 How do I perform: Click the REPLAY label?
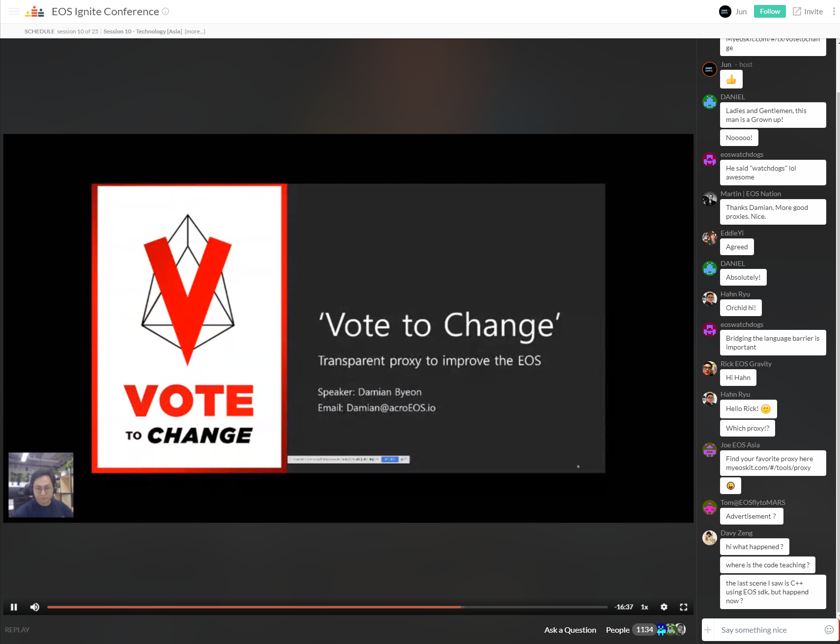[x=17, y=630]
